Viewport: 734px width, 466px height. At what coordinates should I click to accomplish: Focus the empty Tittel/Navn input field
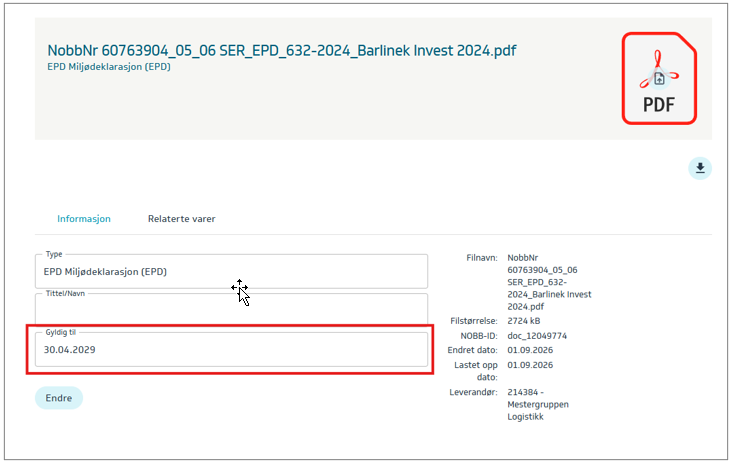click(231, 309)
